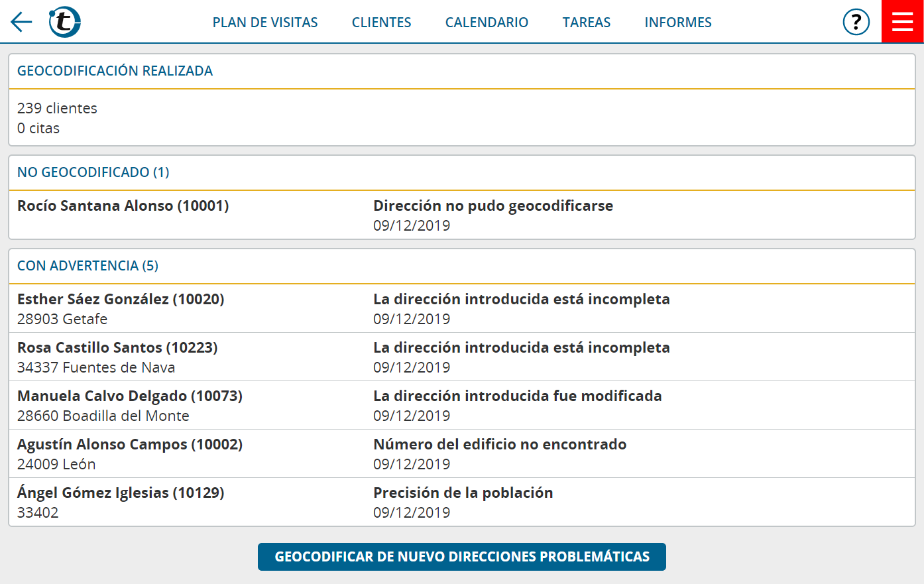924x584 pixels.
Task: Click the '24009 León' address
Action: [56, 464]
